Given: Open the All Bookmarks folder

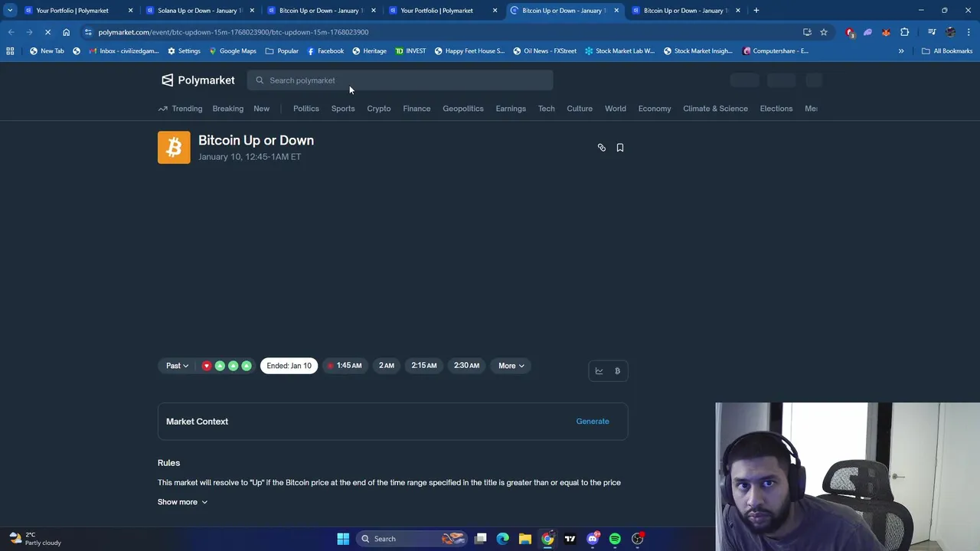Looking at the screenshot, I should [947, 51].
